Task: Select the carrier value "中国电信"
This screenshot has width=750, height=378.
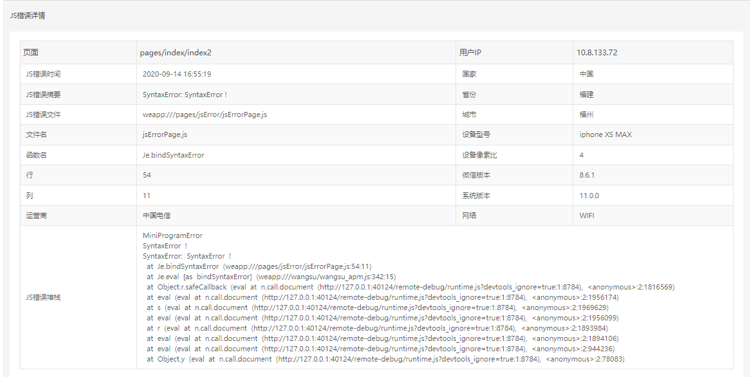Action: [156, 216]
